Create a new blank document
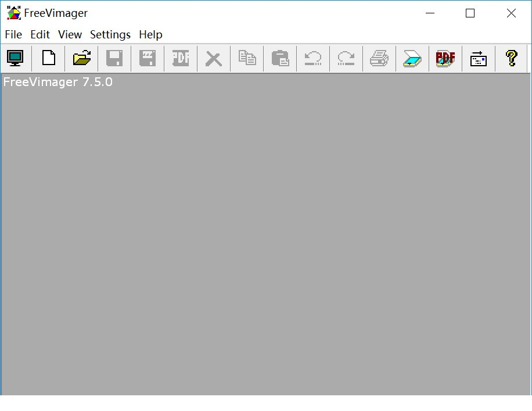 coord(49,58)
